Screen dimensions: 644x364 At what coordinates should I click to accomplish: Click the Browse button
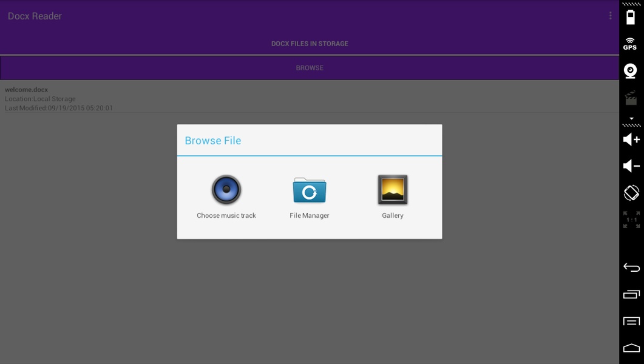(310, 68)
